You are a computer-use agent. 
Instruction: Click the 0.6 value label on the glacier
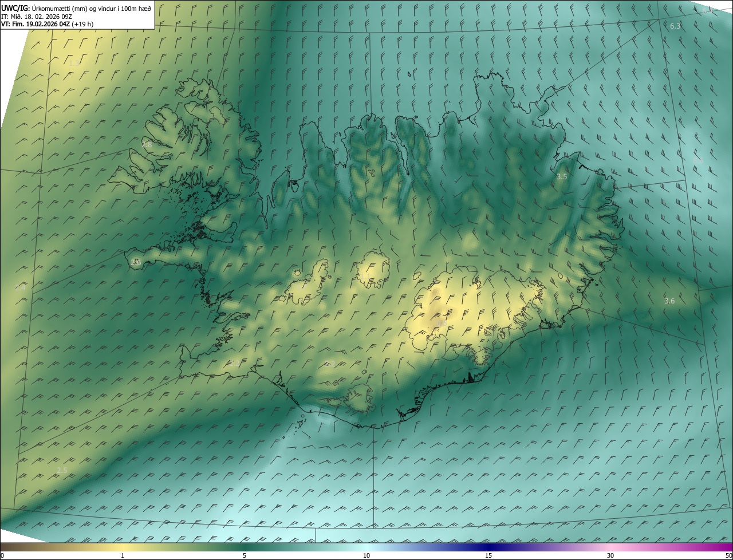tap(442, 324)
